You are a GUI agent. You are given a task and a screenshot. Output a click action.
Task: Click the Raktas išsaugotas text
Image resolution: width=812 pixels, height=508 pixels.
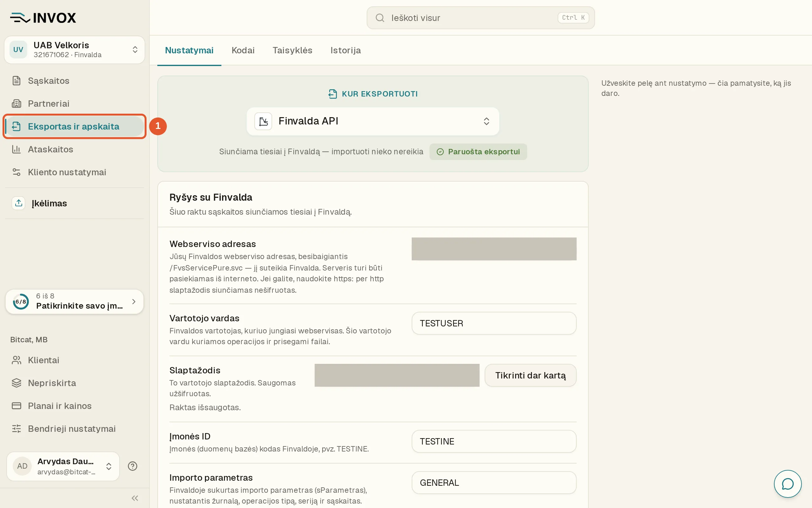point(205,407)
